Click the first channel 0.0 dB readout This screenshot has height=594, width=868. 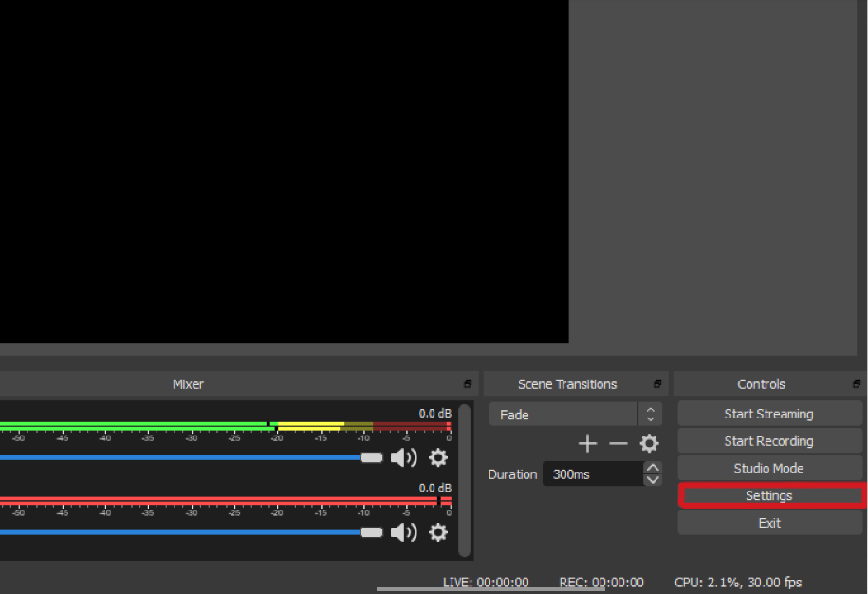[x=435, y=414]
